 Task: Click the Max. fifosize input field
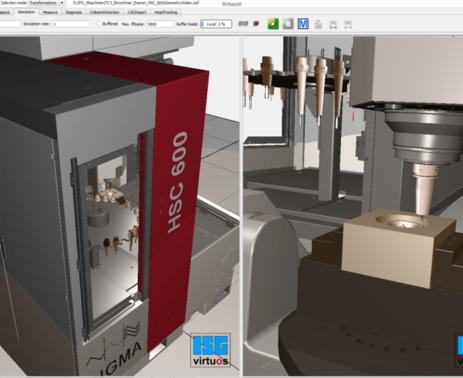[160, 24]
